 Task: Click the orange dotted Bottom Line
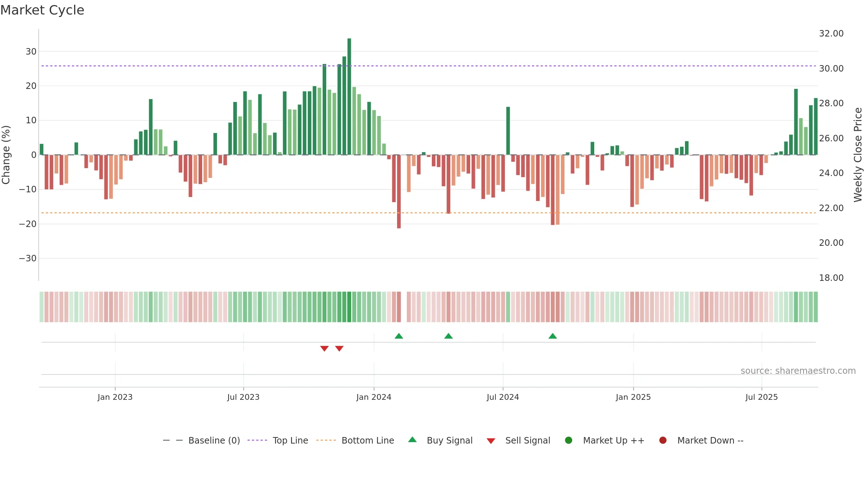click(429, 213)
